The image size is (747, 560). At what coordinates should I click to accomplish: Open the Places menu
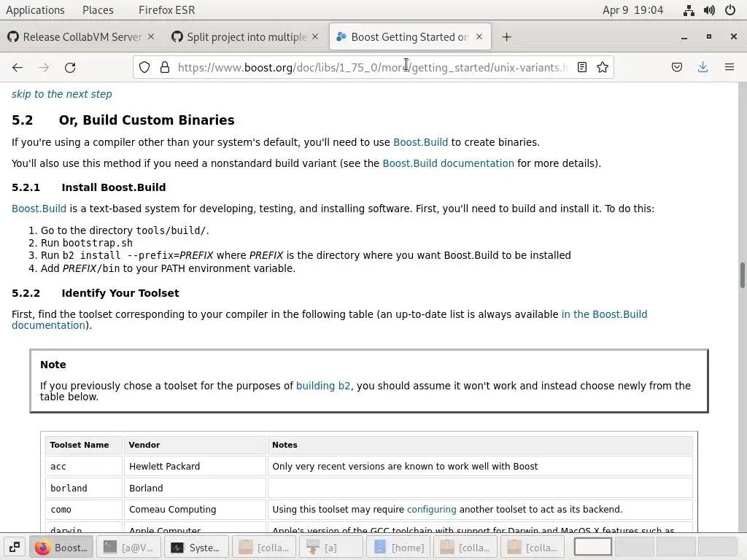[x=98, y=10]
